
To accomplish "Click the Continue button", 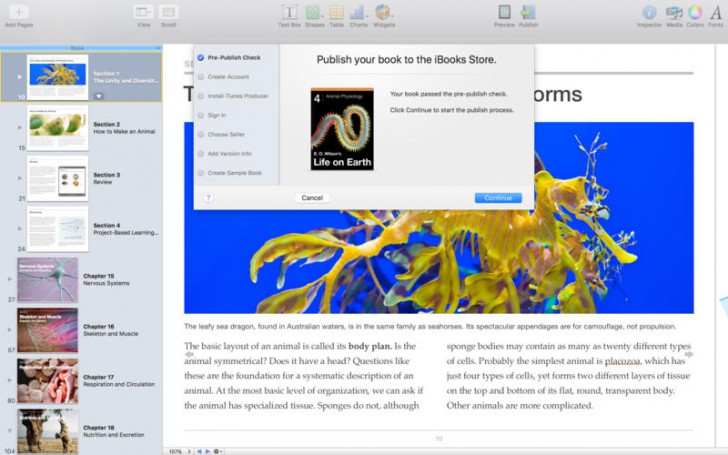I will point(498,198).
